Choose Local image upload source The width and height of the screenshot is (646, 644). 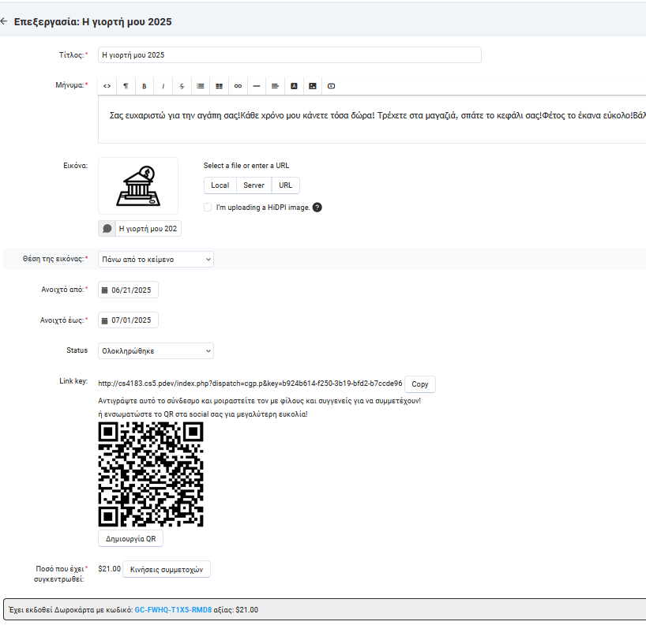220,185
